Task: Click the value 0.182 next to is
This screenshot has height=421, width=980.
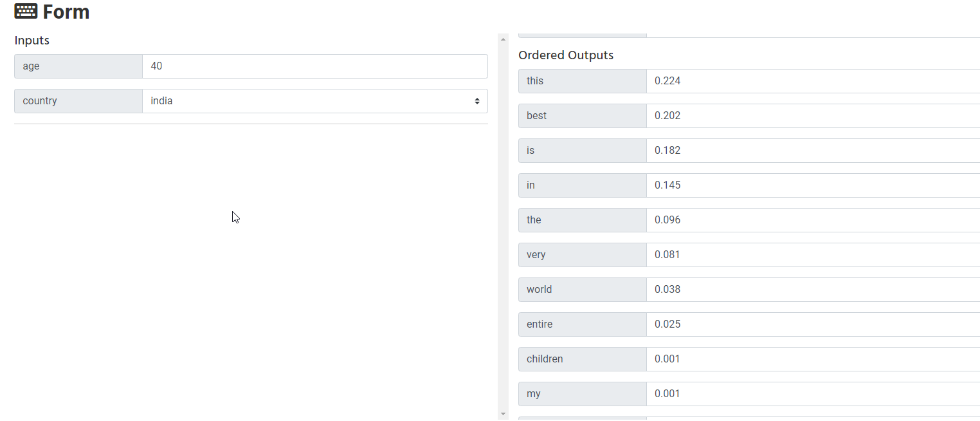Action: tap(667, 151)
